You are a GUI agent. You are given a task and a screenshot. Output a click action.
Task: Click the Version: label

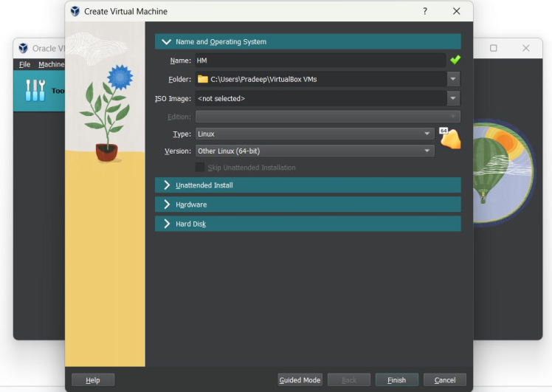(x=178, y=151)
